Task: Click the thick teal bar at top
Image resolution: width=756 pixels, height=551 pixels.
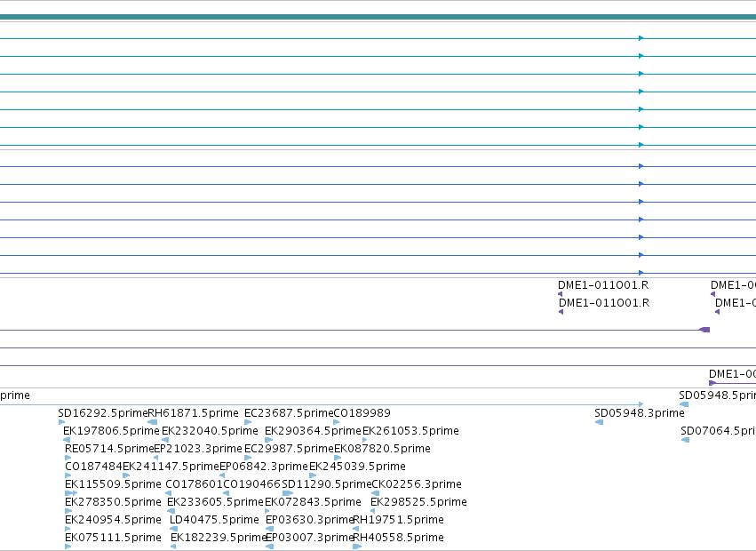Action: (378, 18)
